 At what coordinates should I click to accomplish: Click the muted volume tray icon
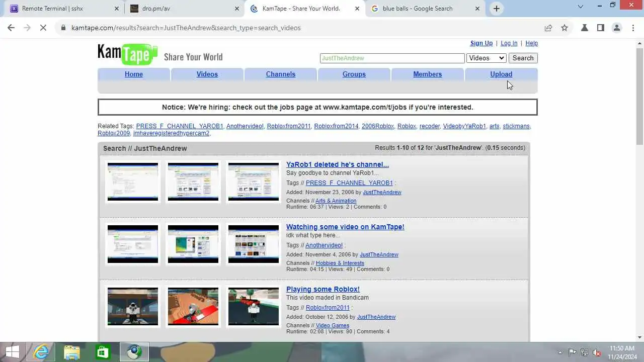597,352
